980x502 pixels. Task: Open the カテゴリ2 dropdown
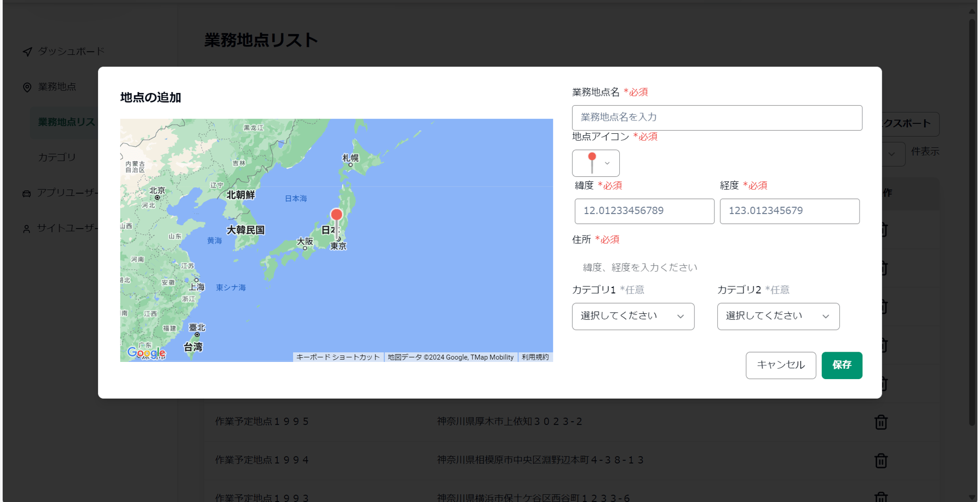(778, 316)
